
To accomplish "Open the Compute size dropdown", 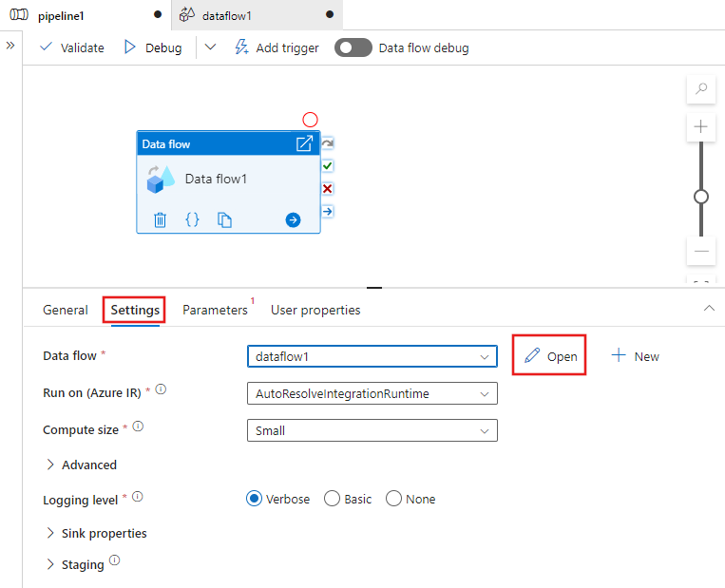I will pyautogui.click(x=372, y=430).
